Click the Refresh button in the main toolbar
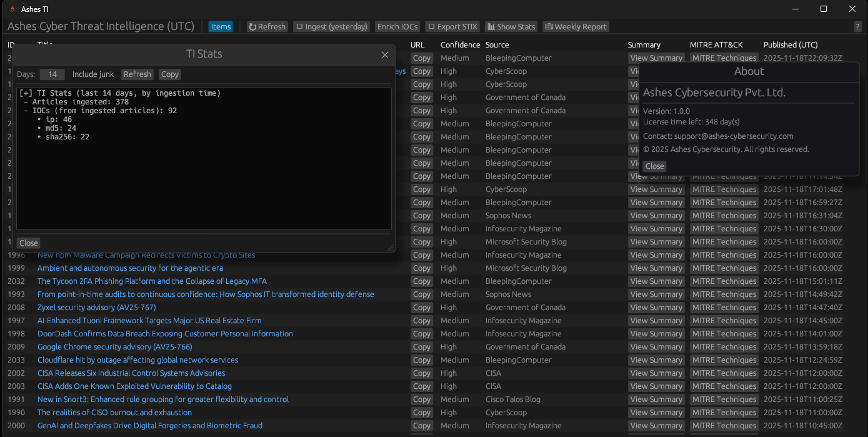 (267, 27)
